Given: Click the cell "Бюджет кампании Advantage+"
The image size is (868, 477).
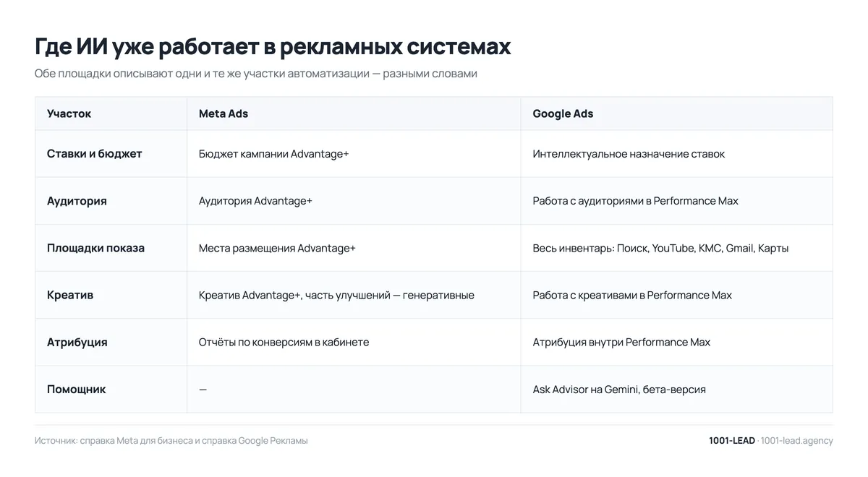Looking at the screenshot, I should [x=273, y=154].
